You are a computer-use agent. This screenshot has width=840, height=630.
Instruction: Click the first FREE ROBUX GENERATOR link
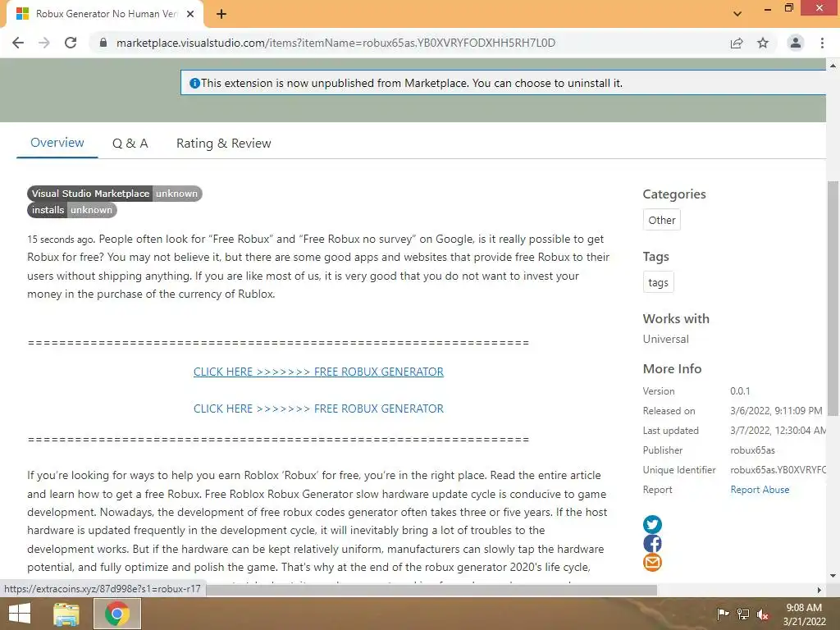318,372
